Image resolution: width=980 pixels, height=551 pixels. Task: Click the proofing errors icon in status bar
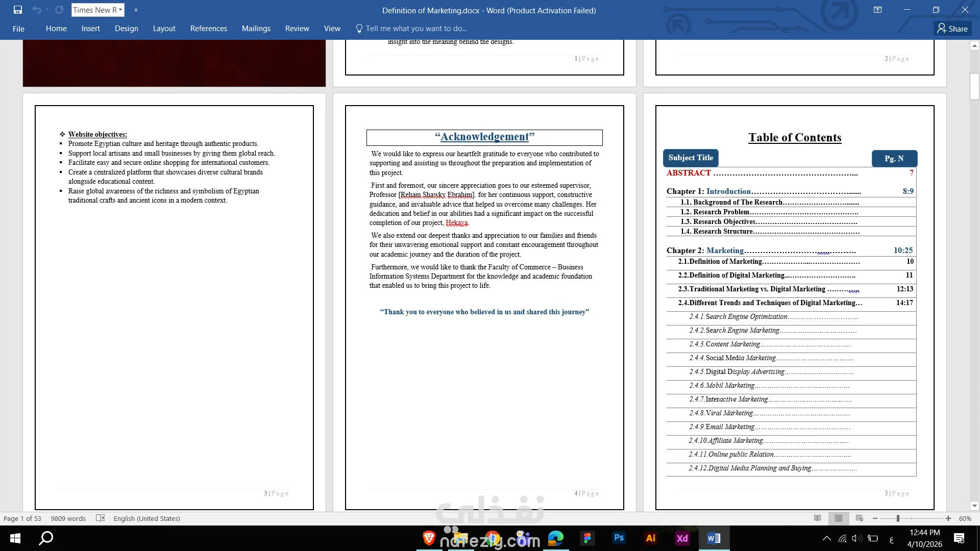pos(101,518)
